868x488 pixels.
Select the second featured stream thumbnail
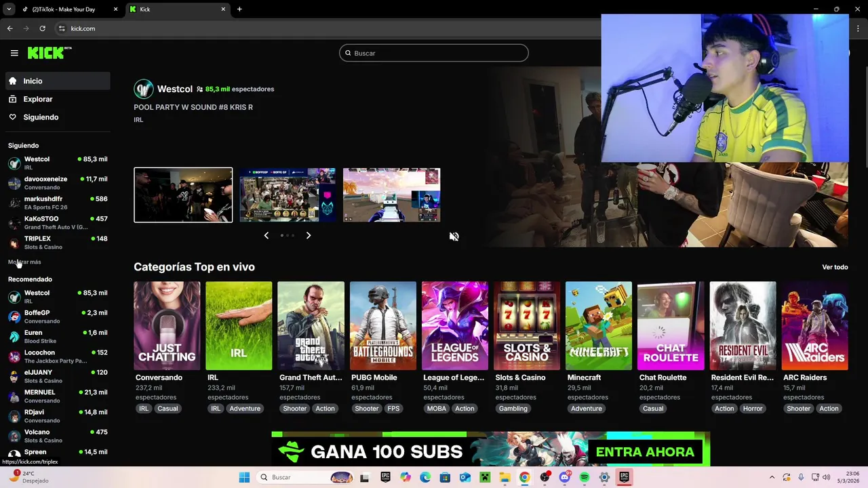288,195
